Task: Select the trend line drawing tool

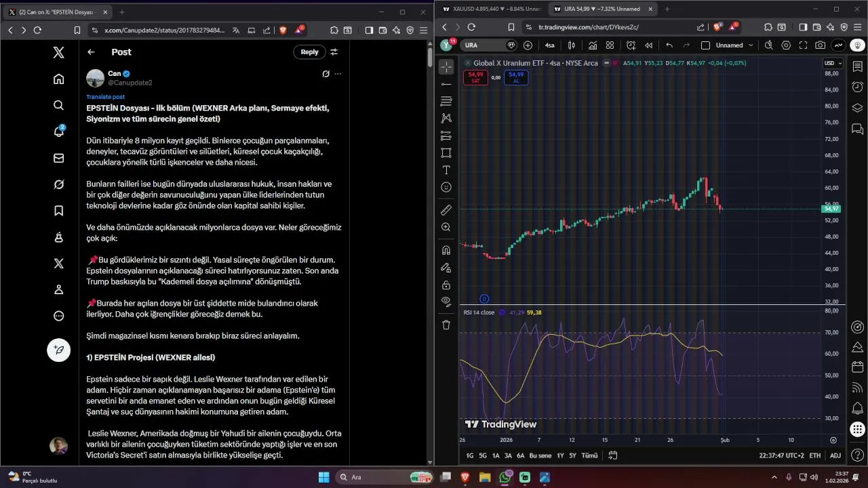Action: (446, 84)
